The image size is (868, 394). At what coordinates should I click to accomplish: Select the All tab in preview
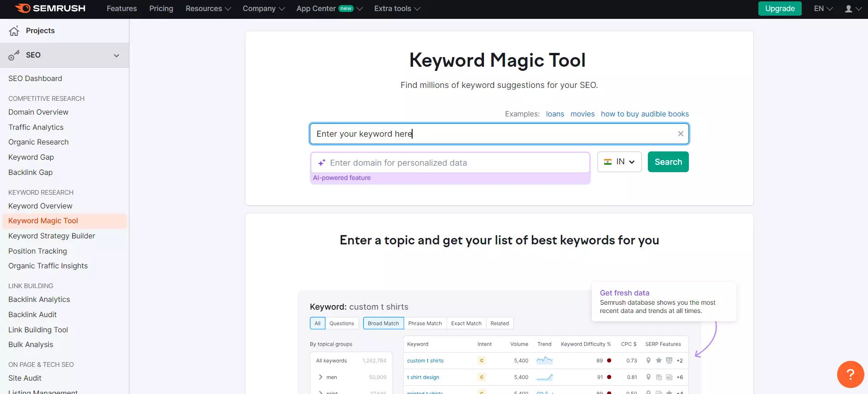pyautogui.click(x=318, y=324)
